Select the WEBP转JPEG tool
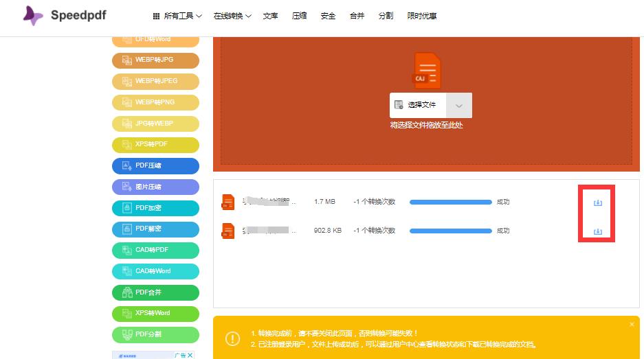Image resolution: width=644 pixels, height=359 pixels. tap(155, 81)
